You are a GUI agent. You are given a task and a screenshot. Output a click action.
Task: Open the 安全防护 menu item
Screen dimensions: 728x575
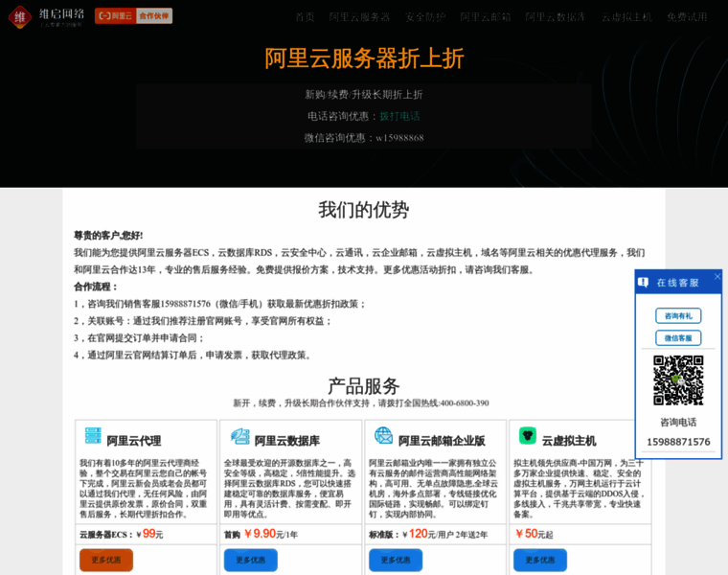tap(424, 17)
